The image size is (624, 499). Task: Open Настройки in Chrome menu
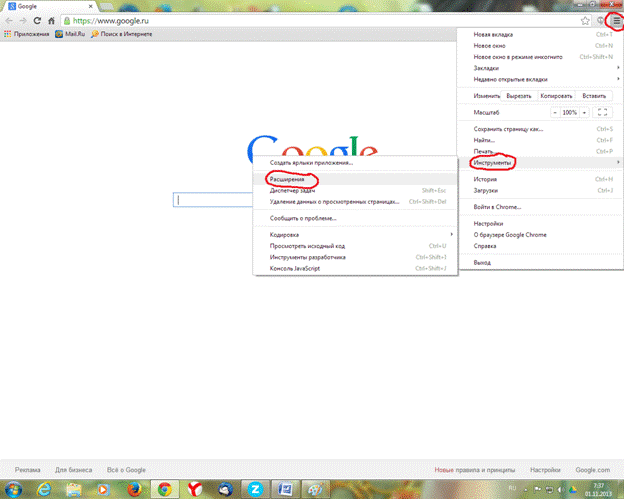point(540,224)
